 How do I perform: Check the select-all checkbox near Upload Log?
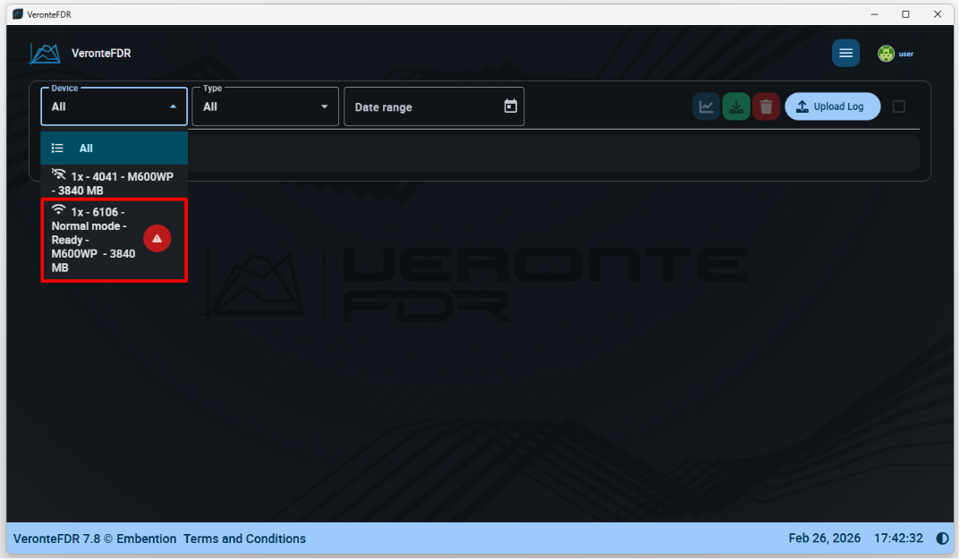pyautogui.click(x=899, y=106)
